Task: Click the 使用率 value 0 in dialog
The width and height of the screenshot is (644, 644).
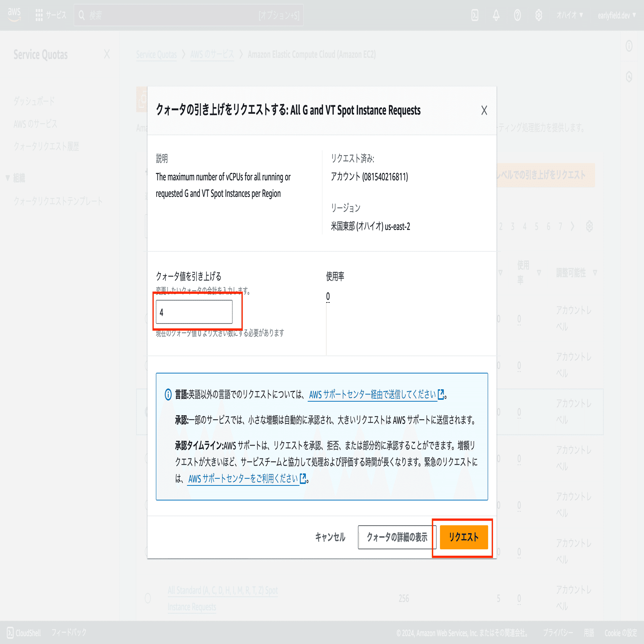Action: pyautogui.click(x=328, y=297)
